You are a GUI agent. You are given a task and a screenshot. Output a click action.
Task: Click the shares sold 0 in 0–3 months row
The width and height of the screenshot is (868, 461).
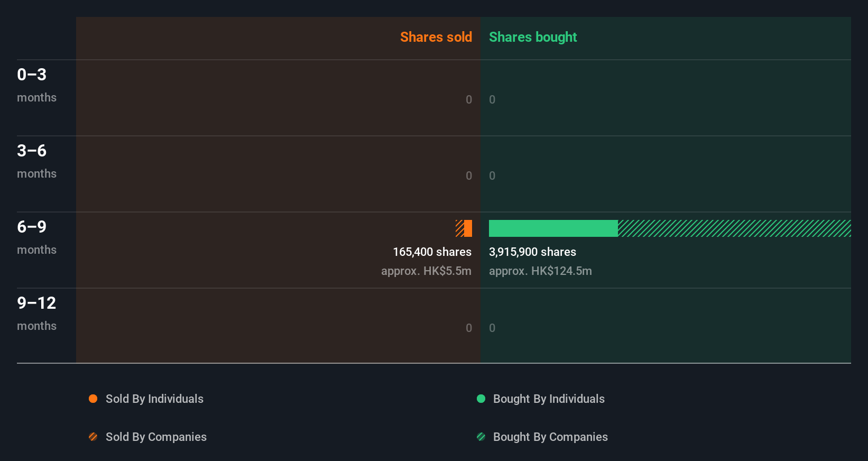click(x=469, y=99)
